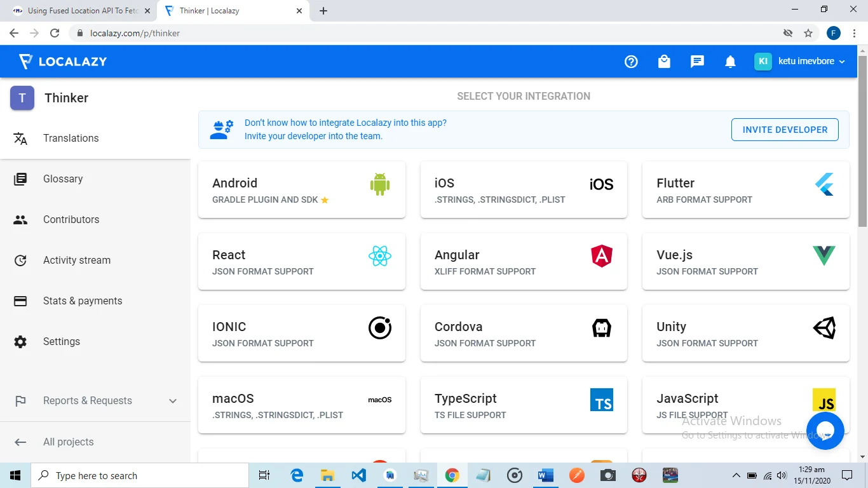Show hidden system tray icons

[x=736, y=475]
